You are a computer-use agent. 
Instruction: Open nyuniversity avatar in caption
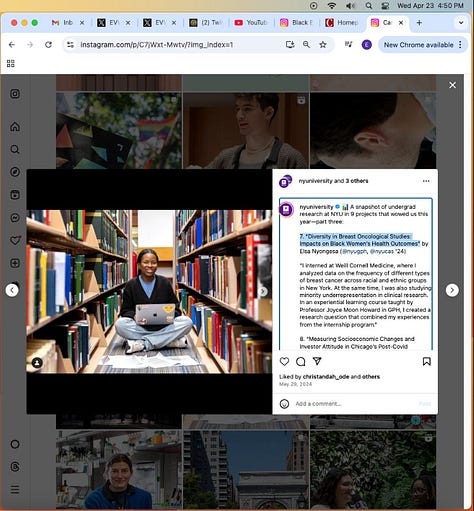[x=286, y=210]
